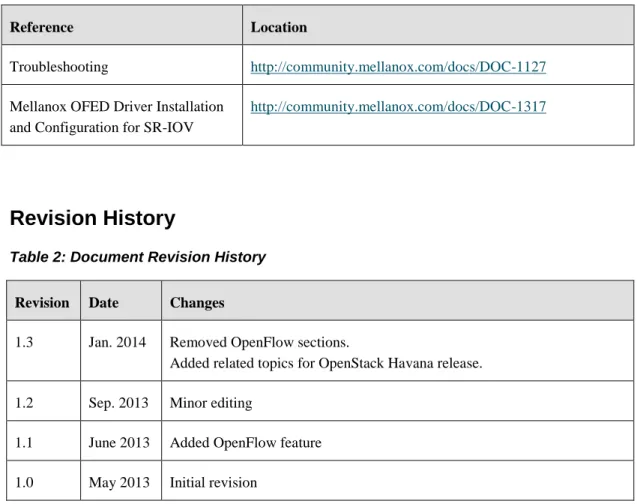
Task: Select the 'Troubleshooting' reference cell
Action: pos(122,65)
